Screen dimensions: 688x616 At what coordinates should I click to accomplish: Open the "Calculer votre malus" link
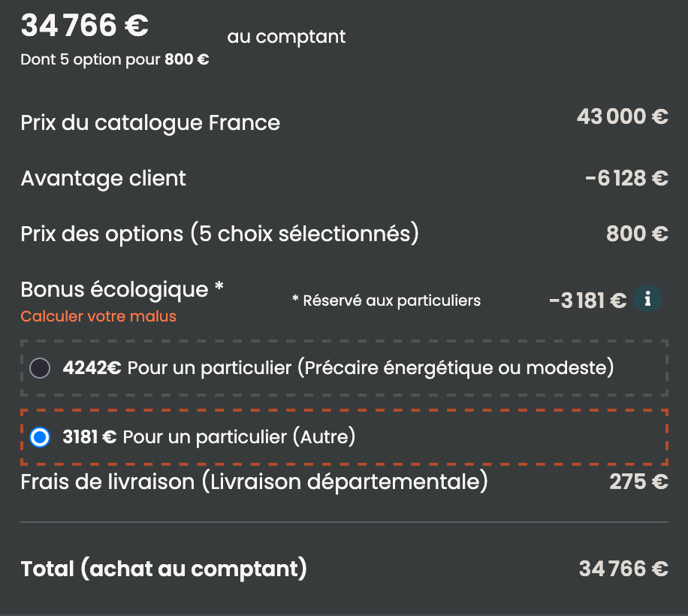tap(98, 316)
